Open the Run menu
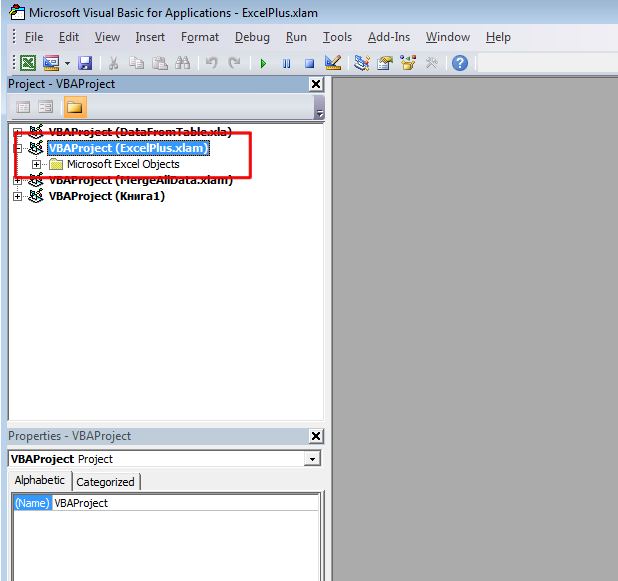Screen dimensions: 618x581 [296, 37]
